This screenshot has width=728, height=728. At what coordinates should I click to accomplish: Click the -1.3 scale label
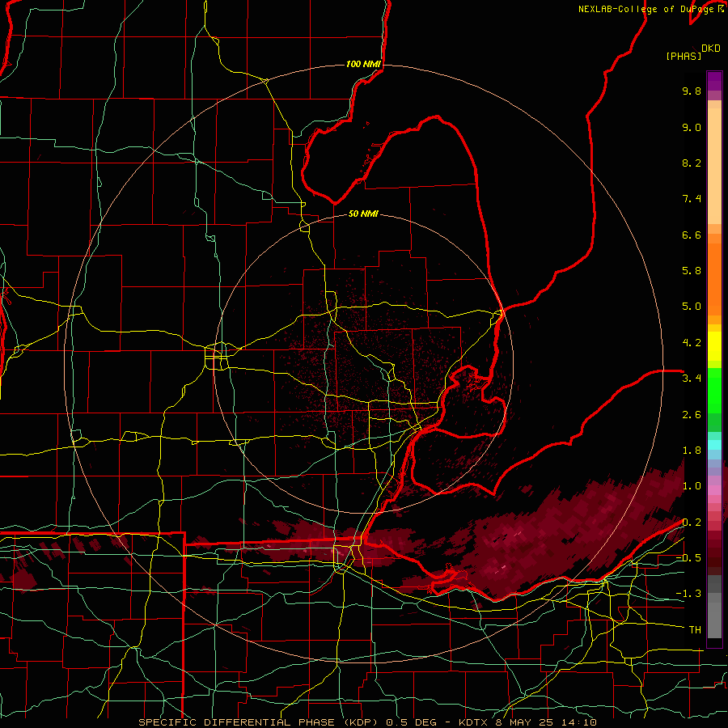point(688,594)
